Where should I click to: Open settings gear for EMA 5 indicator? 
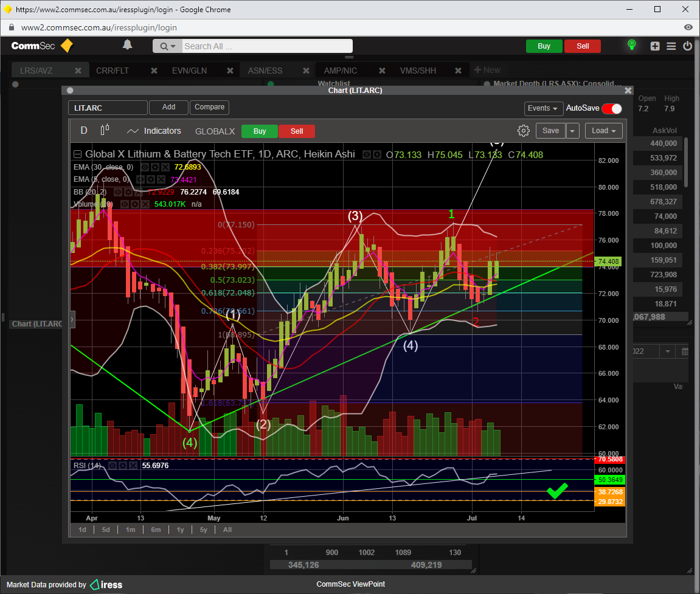point(150,179)
